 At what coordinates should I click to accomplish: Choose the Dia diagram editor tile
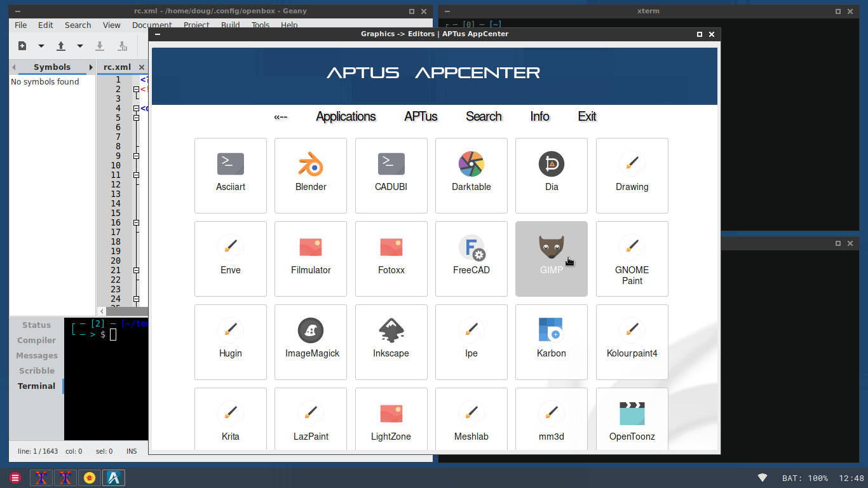tap(552, 175)
